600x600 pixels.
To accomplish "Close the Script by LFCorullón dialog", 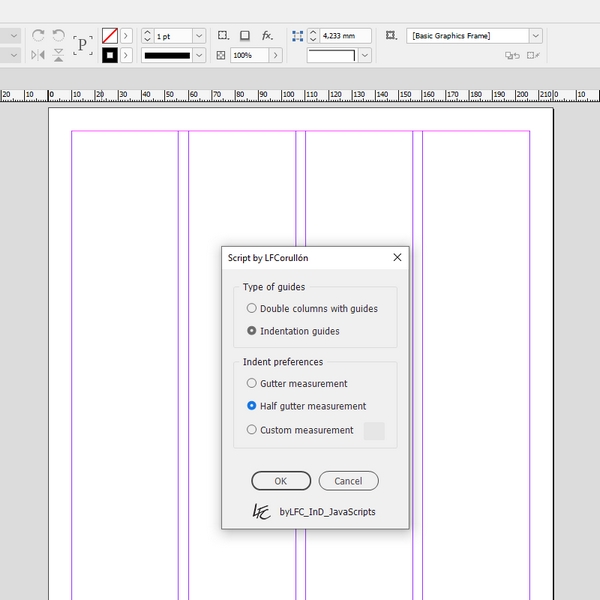I will point(398,258).
